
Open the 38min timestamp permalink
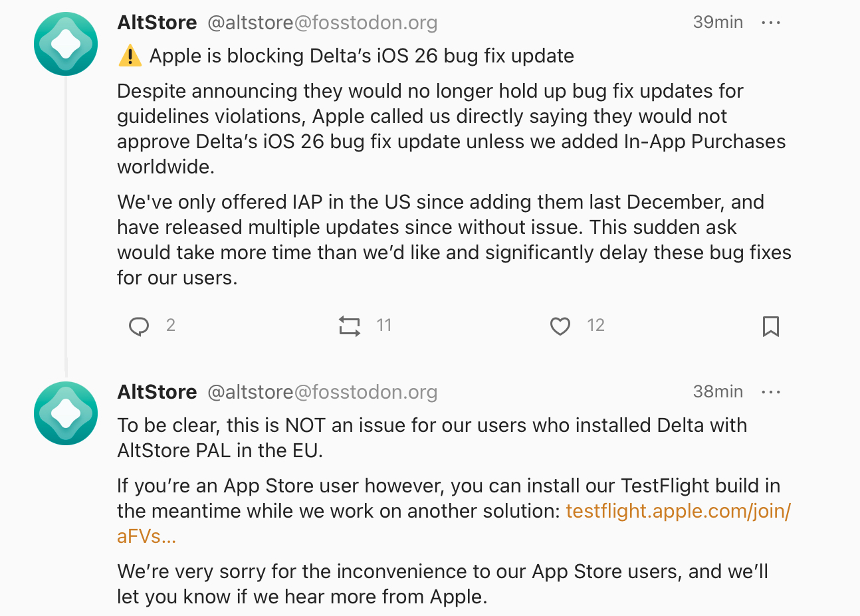[718, 392]
